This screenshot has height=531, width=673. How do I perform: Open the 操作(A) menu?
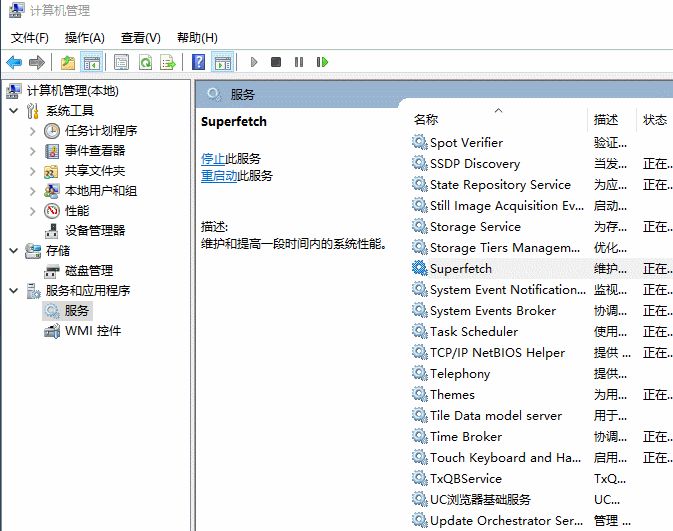85,38
